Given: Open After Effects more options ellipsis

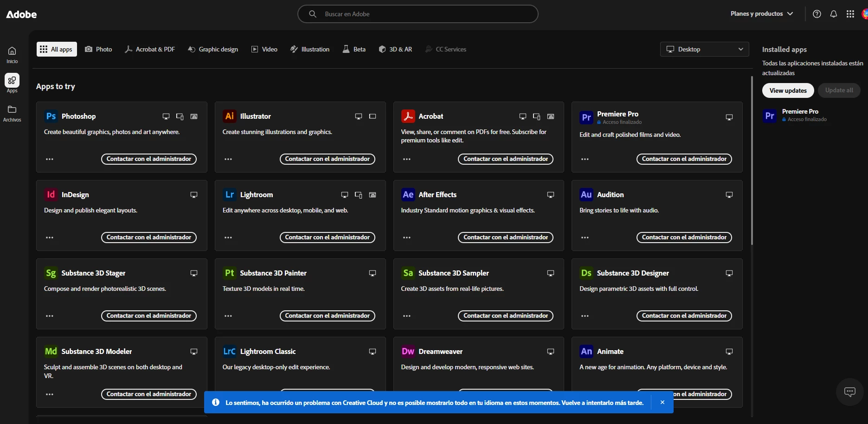Looking at the screenshot, I should [x=407, y=238].
